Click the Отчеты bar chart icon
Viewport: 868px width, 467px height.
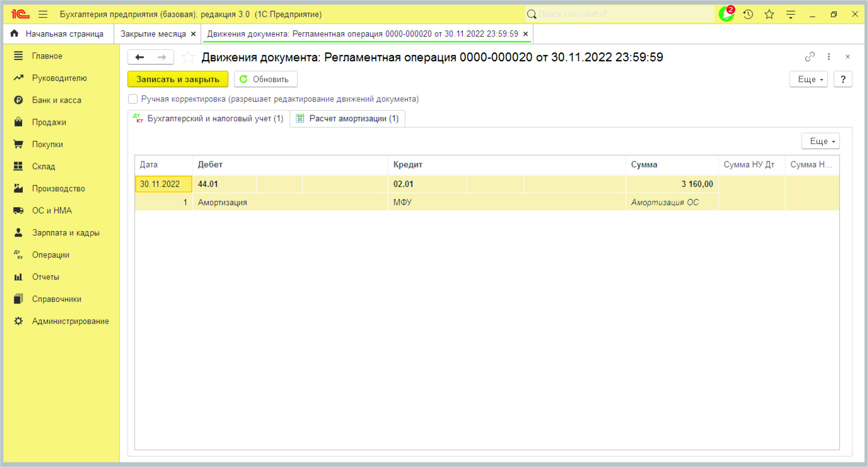[x=18, y=277]
